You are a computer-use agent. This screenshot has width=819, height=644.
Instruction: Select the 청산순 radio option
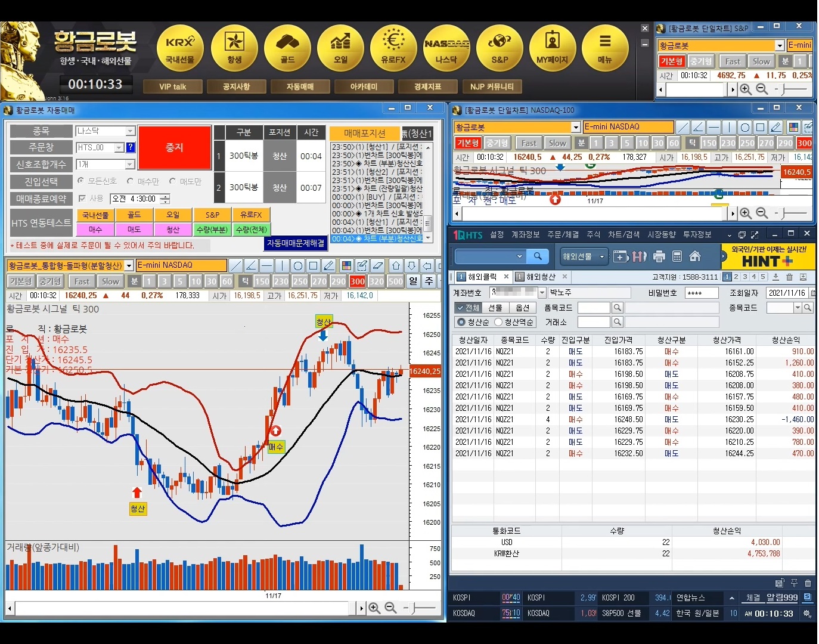461,322
